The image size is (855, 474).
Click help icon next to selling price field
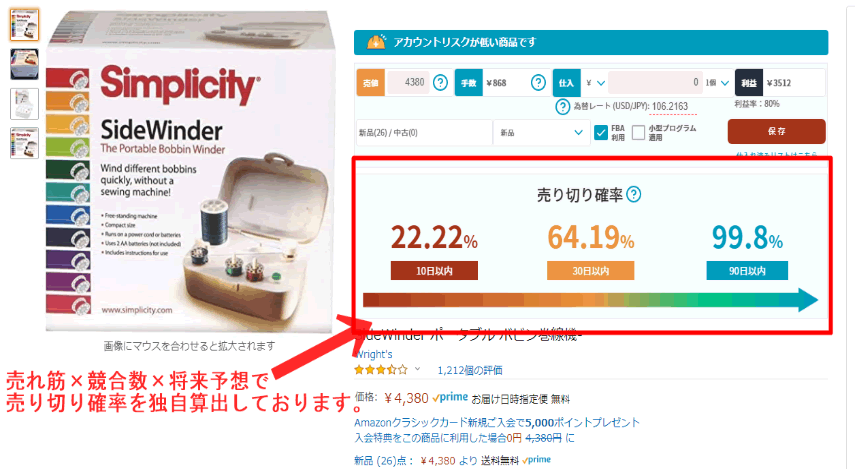(x=440, y=83)
